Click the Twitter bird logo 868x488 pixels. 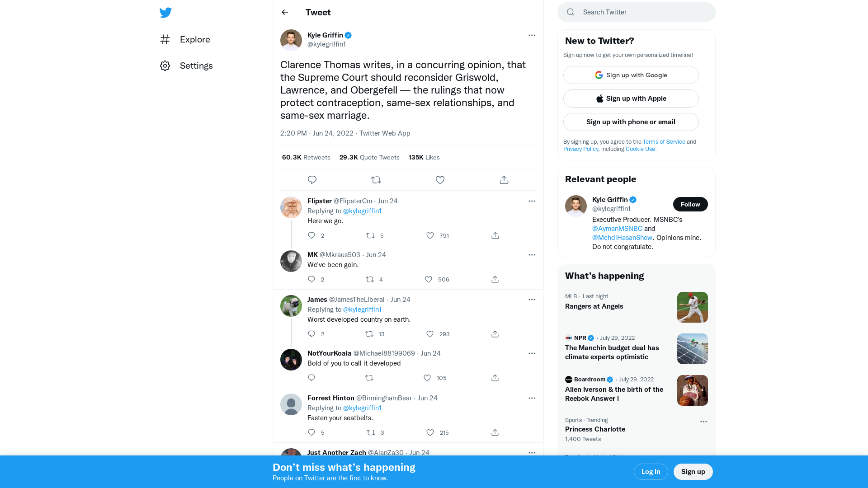pos(165,13)
